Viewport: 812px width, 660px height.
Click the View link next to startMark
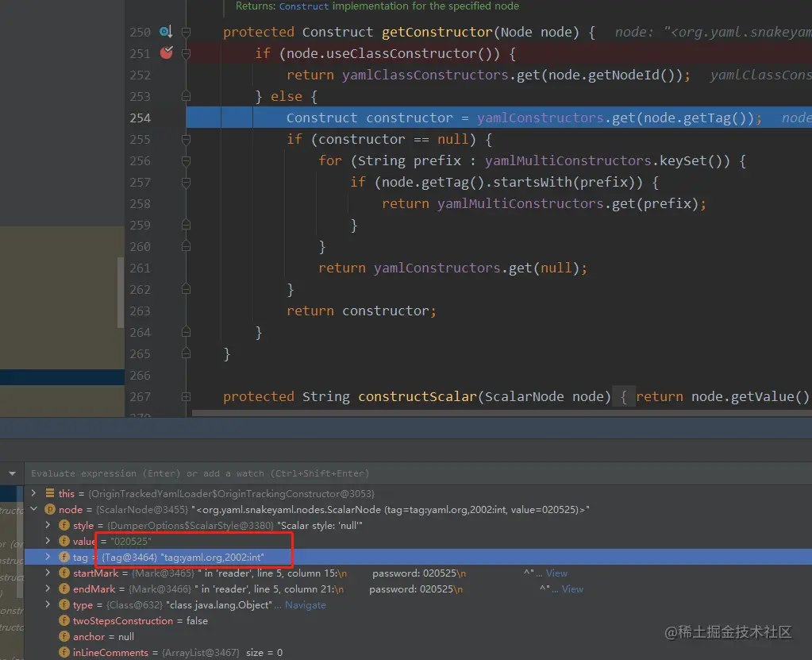point(556,573)
